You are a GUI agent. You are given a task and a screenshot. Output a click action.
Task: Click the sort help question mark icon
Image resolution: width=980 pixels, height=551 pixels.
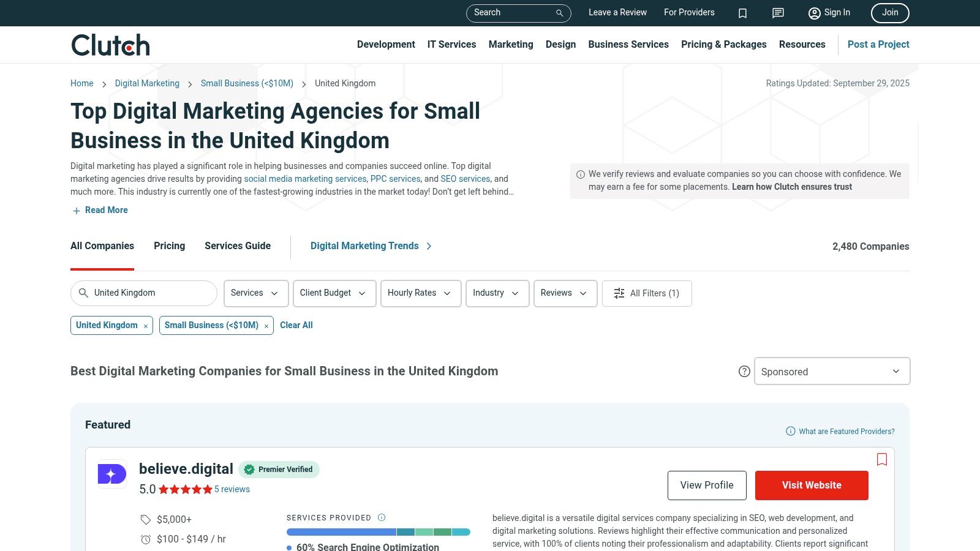click(x=744, y=372)
